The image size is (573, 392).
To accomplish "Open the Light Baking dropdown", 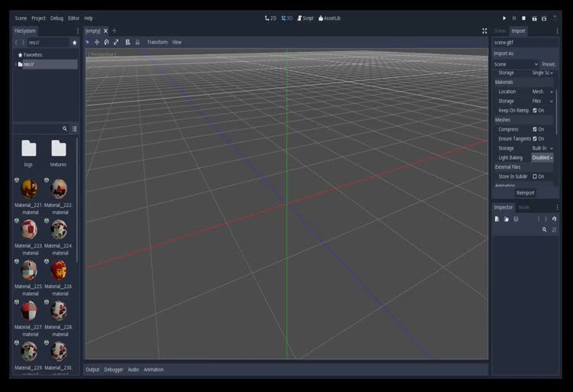I will point(542,157).
